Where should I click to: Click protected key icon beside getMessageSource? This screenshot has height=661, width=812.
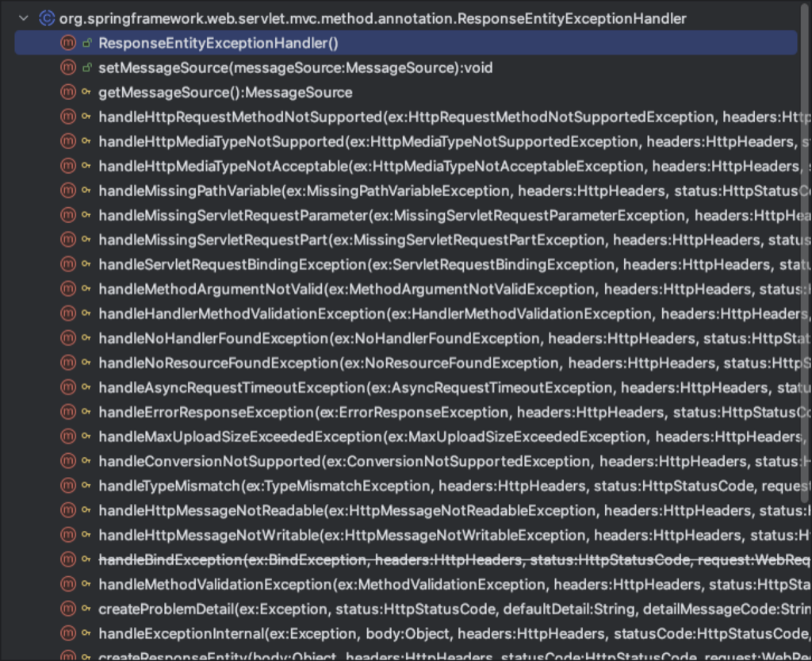[x=86, y=92]
